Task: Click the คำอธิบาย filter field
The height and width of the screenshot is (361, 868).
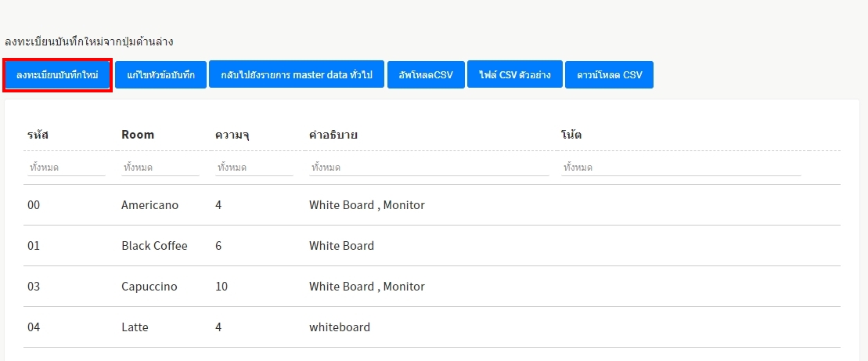Action: (428, 168)
